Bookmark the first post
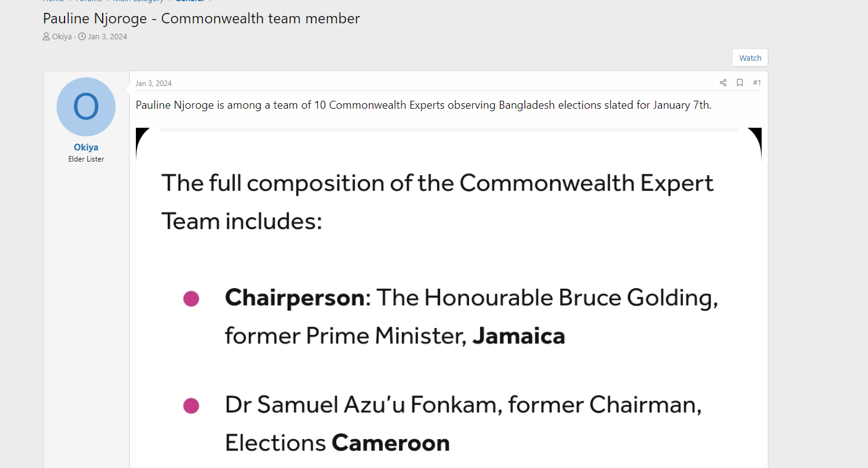 tap(740, 83)
